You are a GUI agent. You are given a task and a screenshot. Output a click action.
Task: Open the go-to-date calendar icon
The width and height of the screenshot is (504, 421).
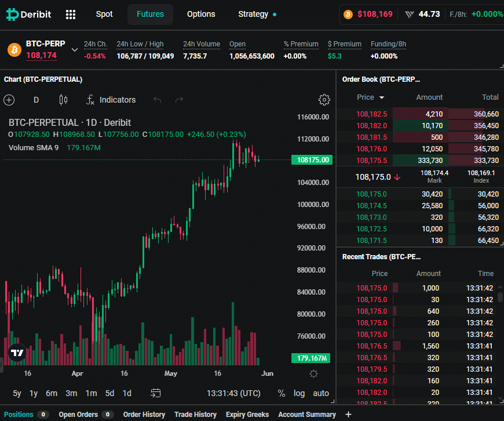(x=156, y=393)
